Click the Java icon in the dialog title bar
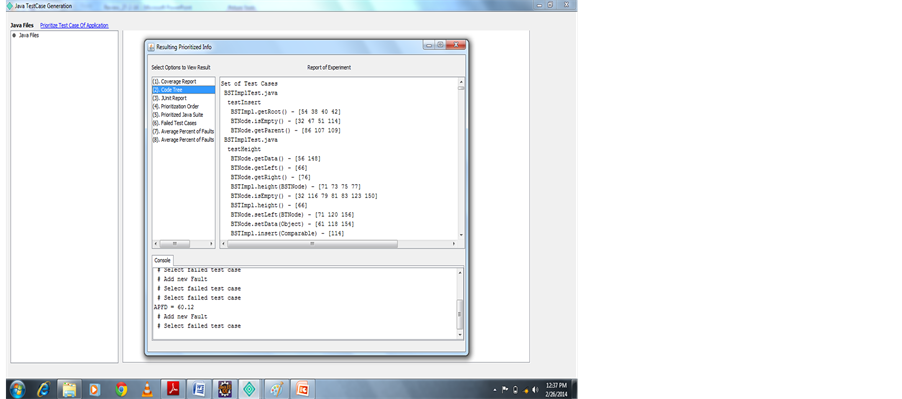902x399 pixels. click(x=152, y=47)
